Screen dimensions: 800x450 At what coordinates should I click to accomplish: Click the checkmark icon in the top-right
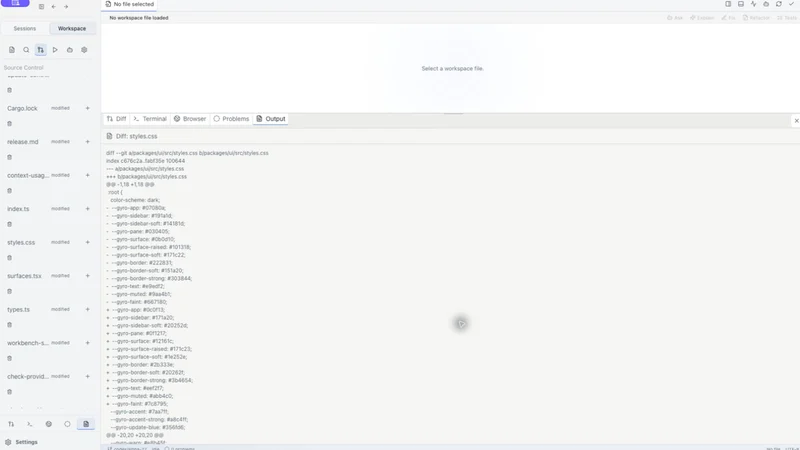click(791, 4)
